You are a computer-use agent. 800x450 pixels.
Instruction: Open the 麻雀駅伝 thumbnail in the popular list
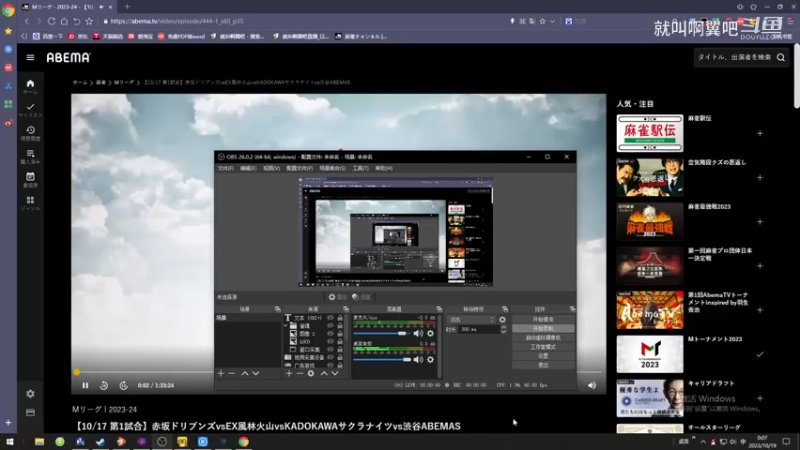(x=649, y=133)
